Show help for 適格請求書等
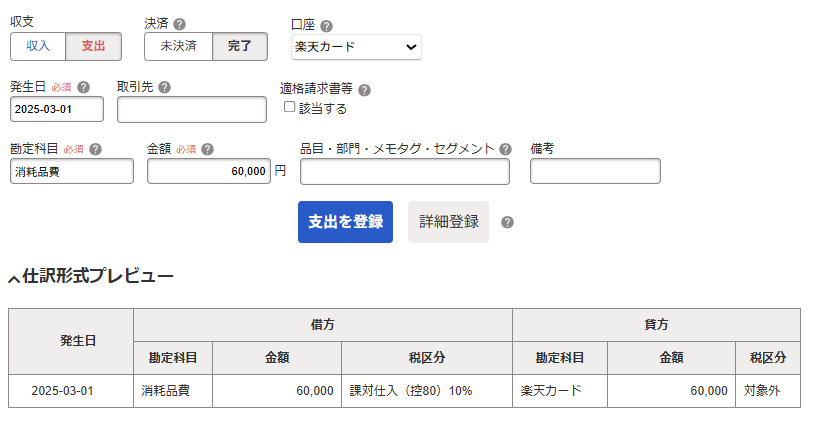The height and width of the screenshot is (439, 813). [365, 90]
